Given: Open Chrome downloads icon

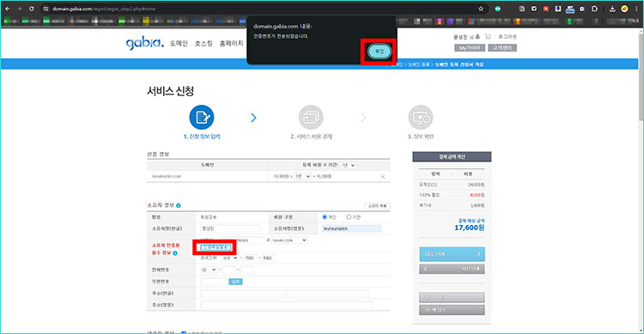Looking at the screenshot, I should 612,9.
